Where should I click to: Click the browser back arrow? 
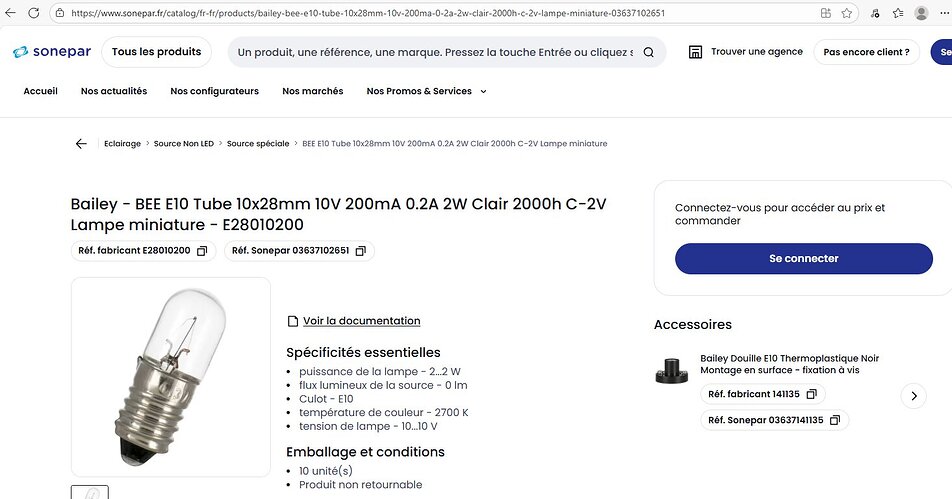(x=11, y=13)
